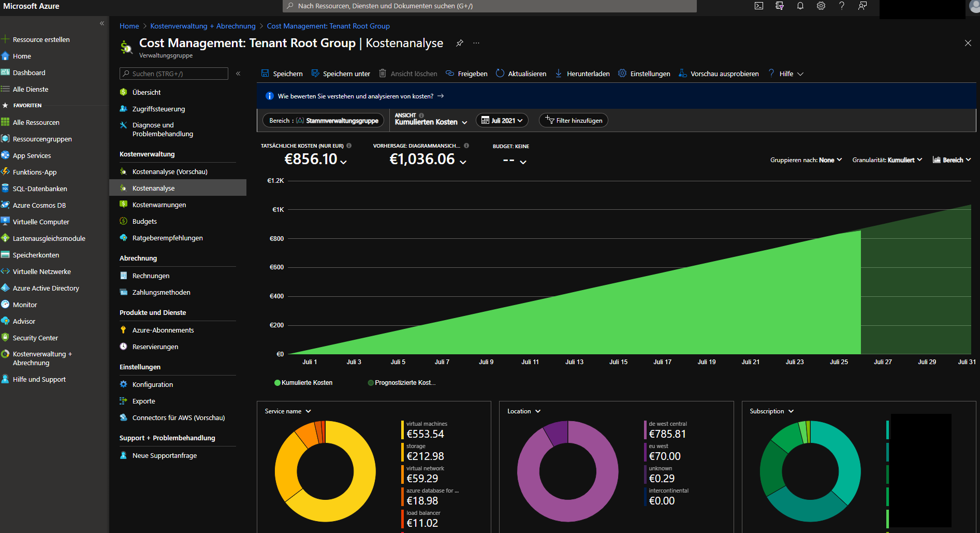Open the portal settings gear icon
The width and height of the screenshot is (980, 533).
tap(821, 6)
